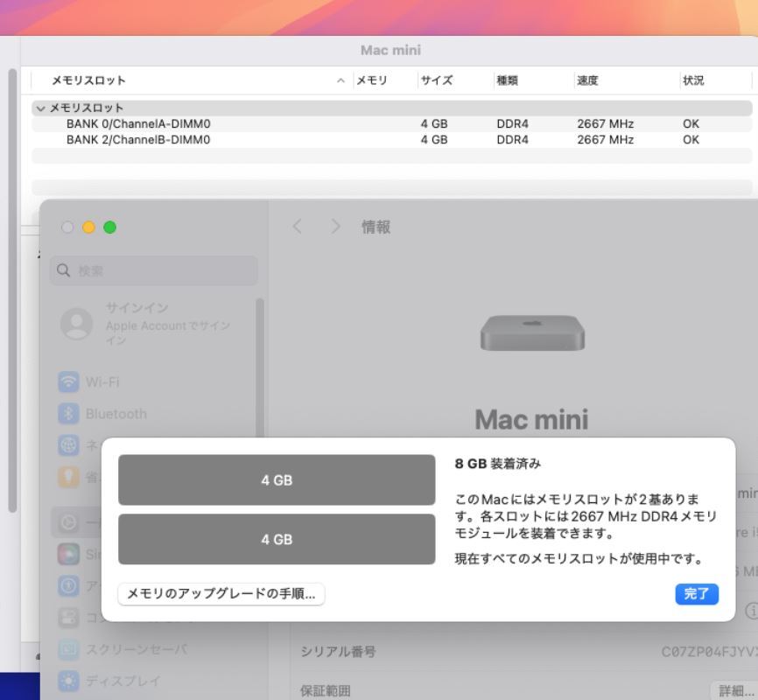Click the サイズ column header
Viewport: 758px width, 700px height.
(x=437, y=80)
